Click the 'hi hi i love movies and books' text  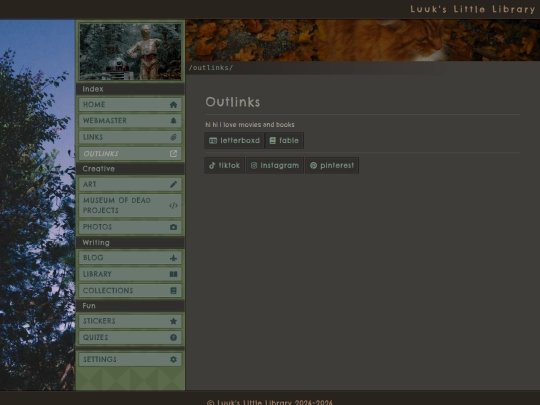pos(250,125)
